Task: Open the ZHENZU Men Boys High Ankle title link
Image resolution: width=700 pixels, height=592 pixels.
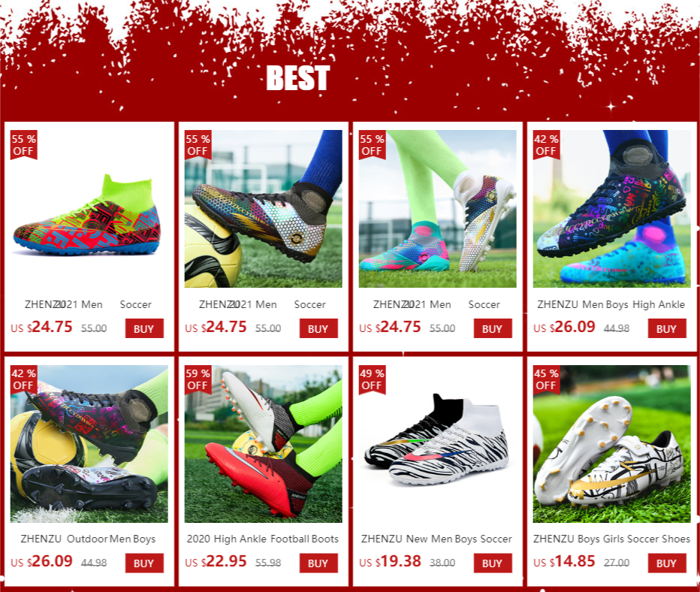Action: click(x=611, y=304)
